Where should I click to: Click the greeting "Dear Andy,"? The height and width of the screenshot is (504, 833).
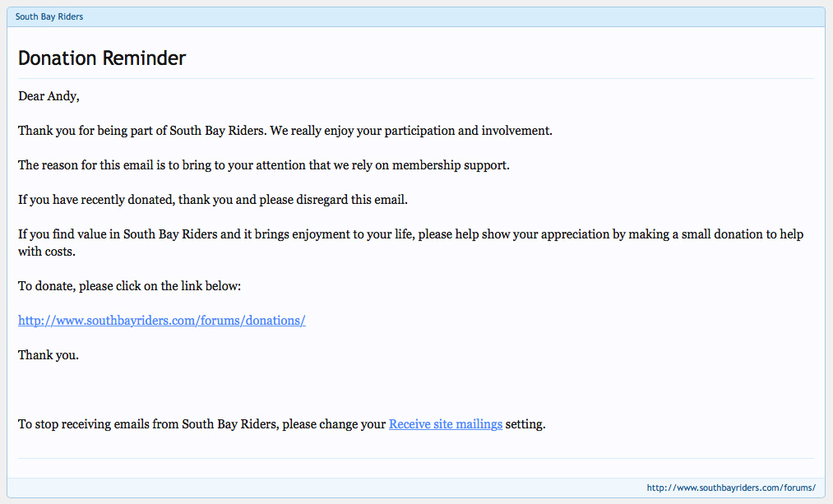tap(49, 96)
